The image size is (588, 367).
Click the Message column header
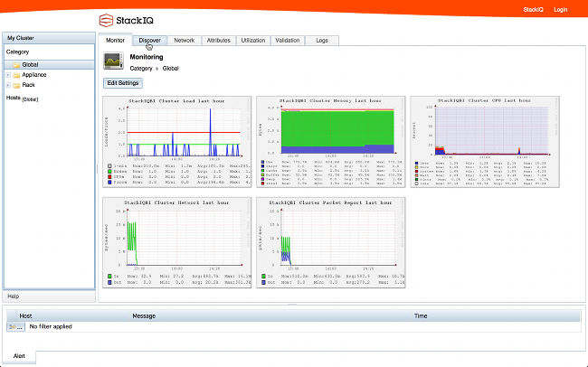click(x=270, y=316)
